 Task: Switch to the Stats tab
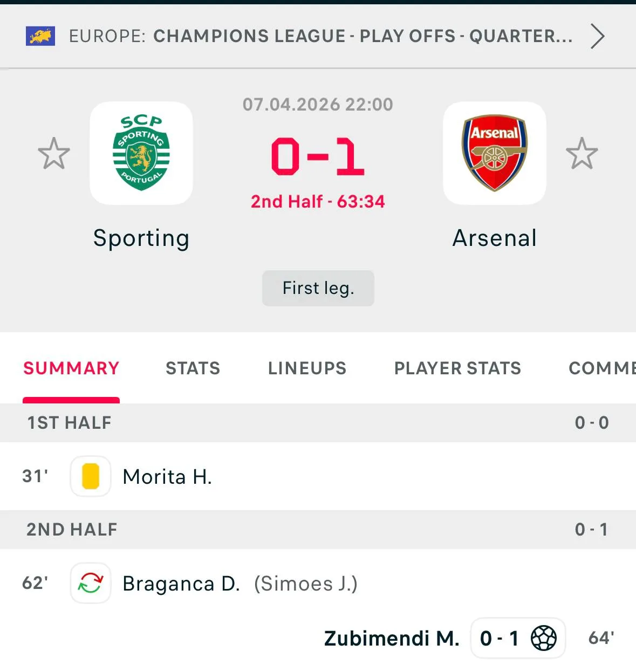[x=193, y=368]
